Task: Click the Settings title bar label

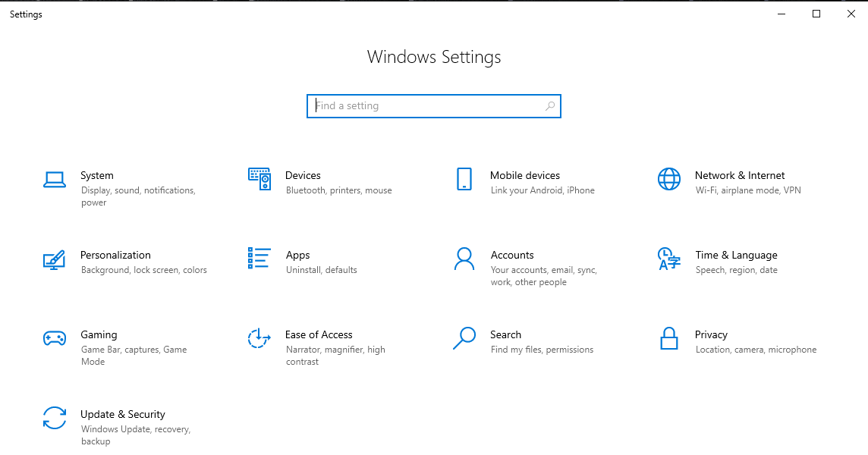Action: pyautogui.click(x=25, y=14)
